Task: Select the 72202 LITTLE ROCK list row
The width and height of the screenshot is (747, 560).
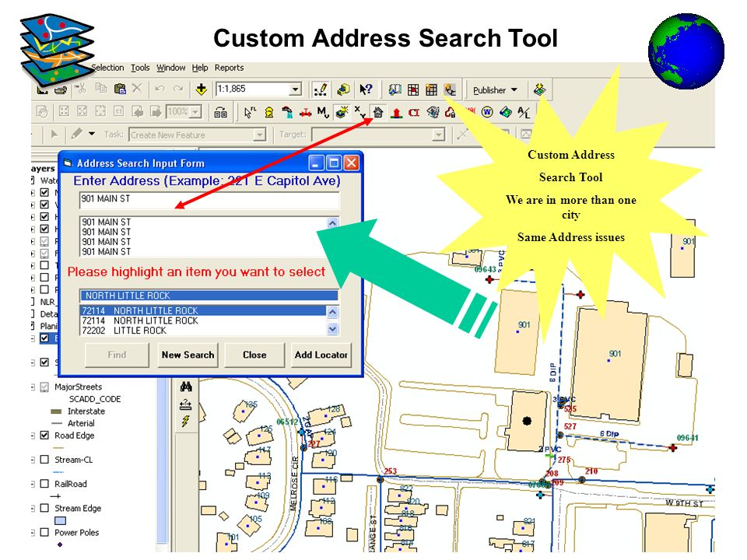Action: [203, 331]
